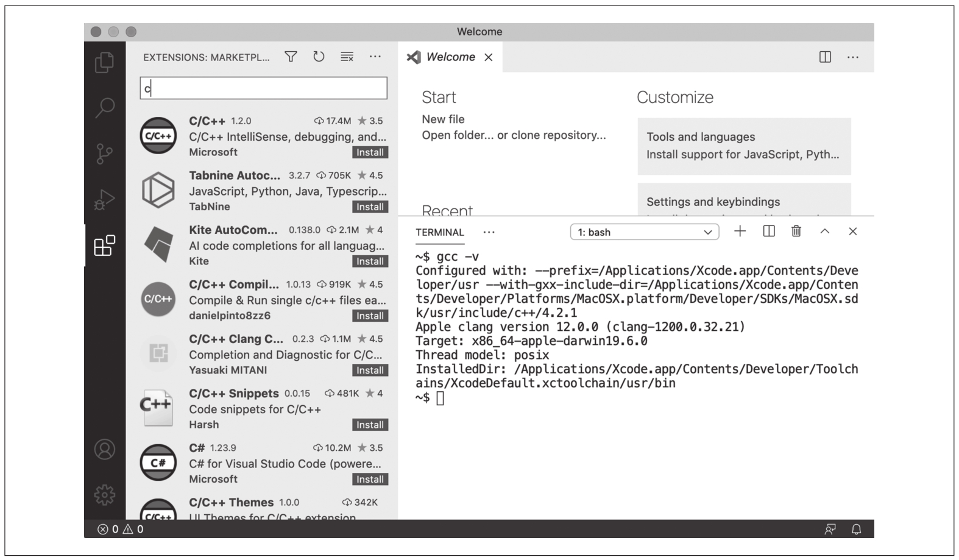This screenshot has height=560, width=959.
Task: Open editor more actions ellipsis
Action: (853, 57)
